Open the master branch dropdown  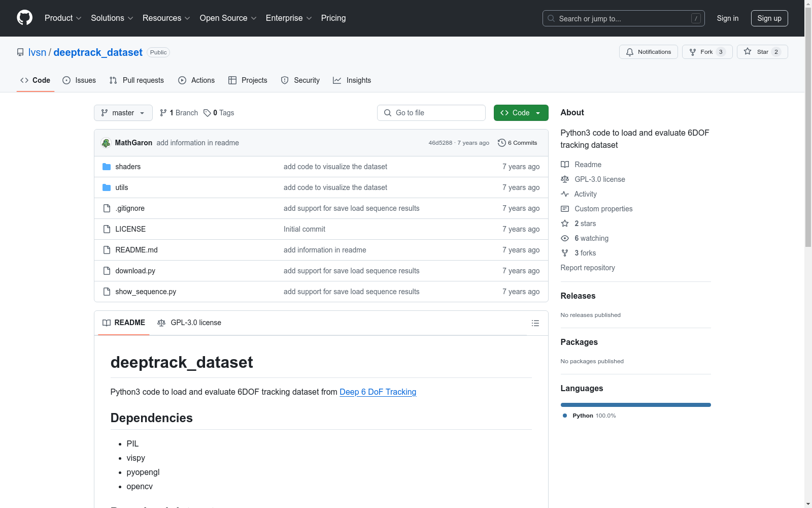click(123, 113)
